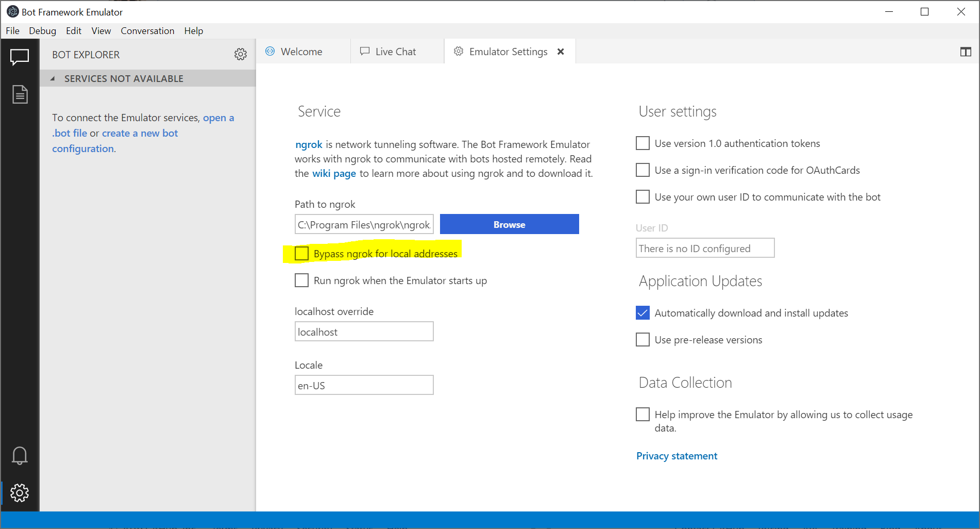The height and width of the screenshot is (529, 980).
Task: Uncheck Automatically download and install updates
Action: pyautogui.click(x=643, y=313)
